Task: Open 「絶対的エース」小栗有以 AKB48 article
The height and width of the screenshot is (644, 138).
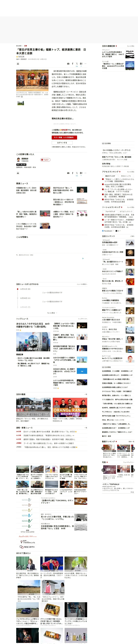Action: pos(113,66)
